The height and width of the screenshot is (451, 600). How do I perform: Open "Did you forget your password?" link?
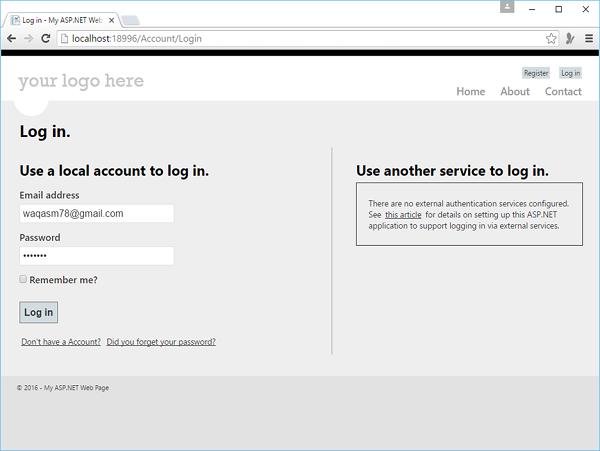coord(161,342)
